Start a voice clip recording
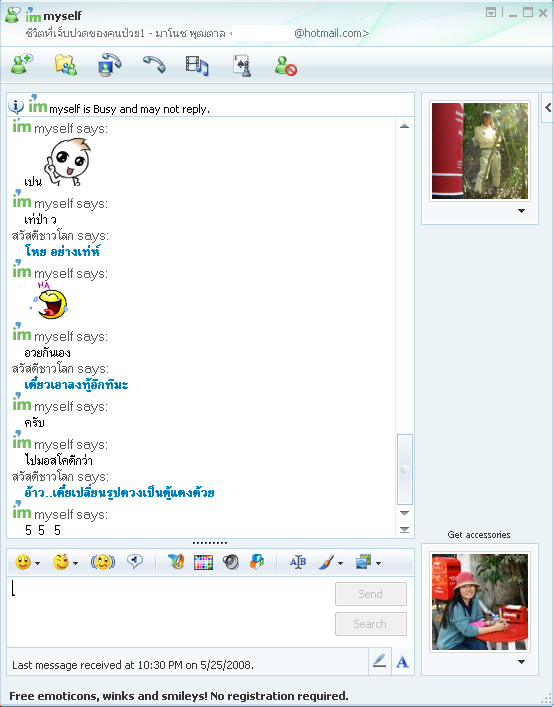This screenshot has height=707, width=554. pos(135,562)
